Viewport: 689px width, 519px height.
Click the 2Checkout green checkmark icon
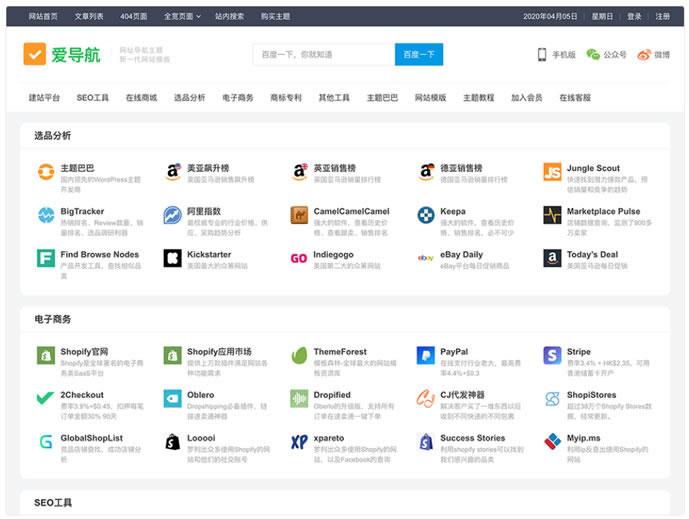tap(46, 398)
